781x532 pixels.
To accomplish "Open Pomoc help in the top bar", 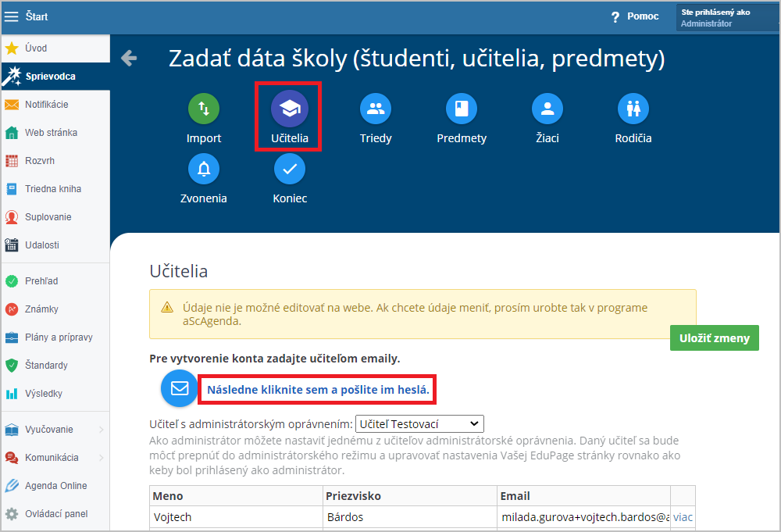I will click(635, 16).
